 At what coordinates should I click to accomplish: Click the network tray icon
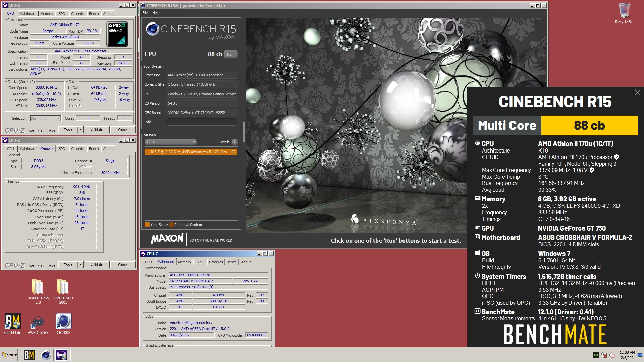click(x=604, y=355)
